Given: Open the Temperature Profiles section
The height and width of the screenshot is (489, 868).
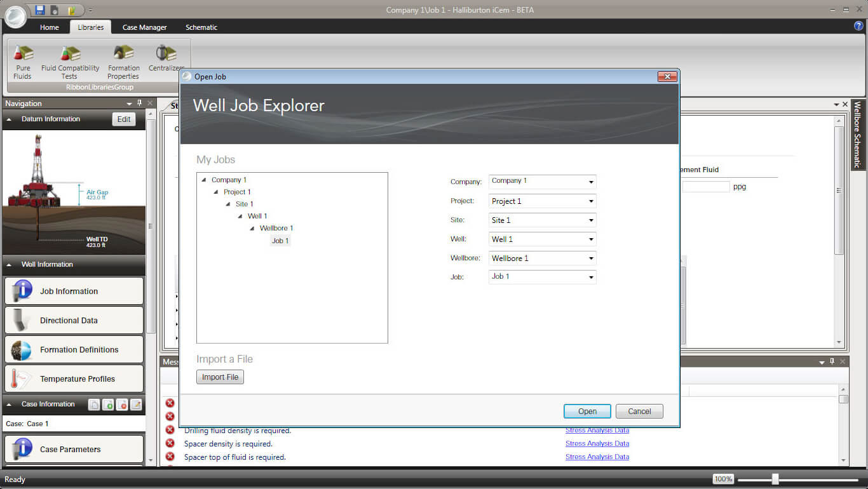Looking at the screenshot, I should coord(74,378).
